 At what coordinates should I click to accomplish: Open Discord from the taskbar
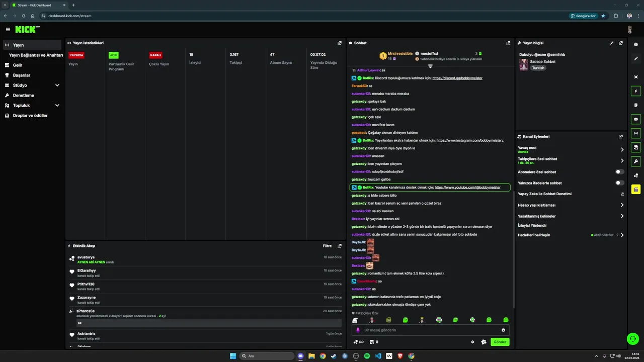pos(300,356)
